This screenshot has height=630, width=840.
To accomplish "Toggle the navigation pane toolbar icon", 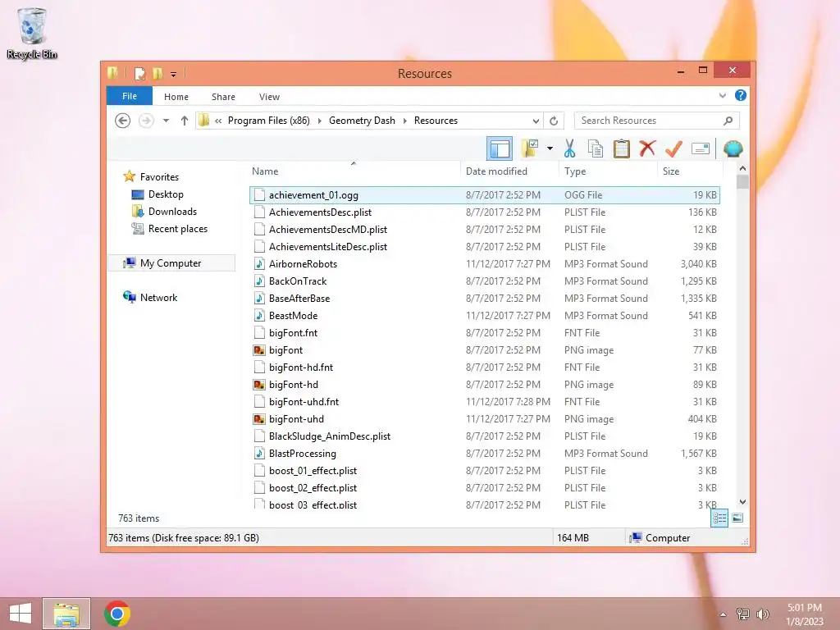I will click(x=500, y=148).
